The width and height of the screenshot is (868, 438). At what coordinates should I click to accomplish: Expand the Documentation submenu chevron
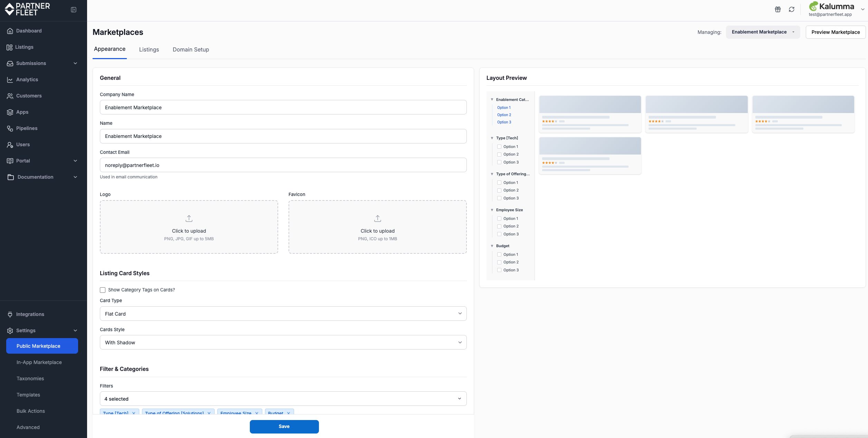coord(75,177)
